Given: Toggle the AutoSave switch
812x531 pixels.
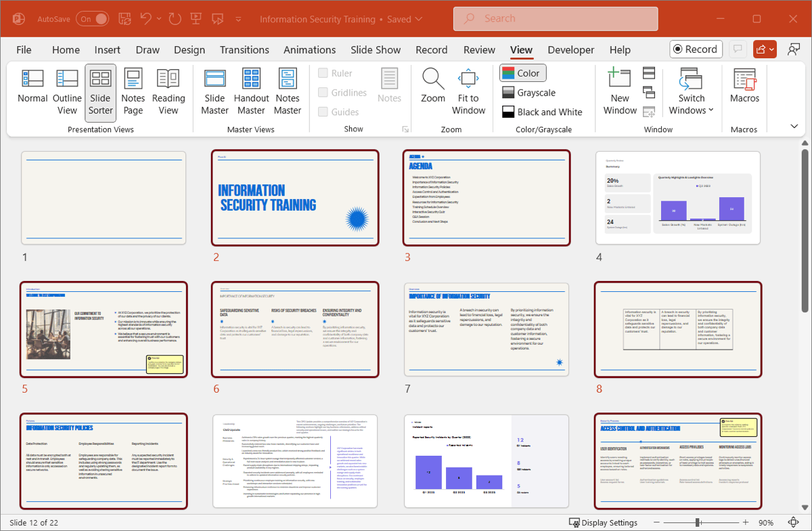Looking at the screenshot, I should (92, 19).
